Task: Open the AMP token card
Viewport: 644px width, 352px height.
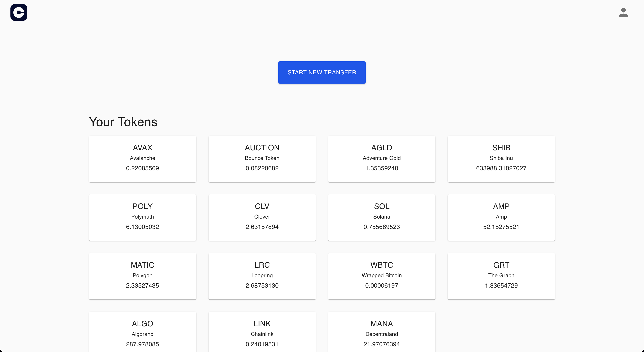Action: pyautogui.click(x=501, y=217)
